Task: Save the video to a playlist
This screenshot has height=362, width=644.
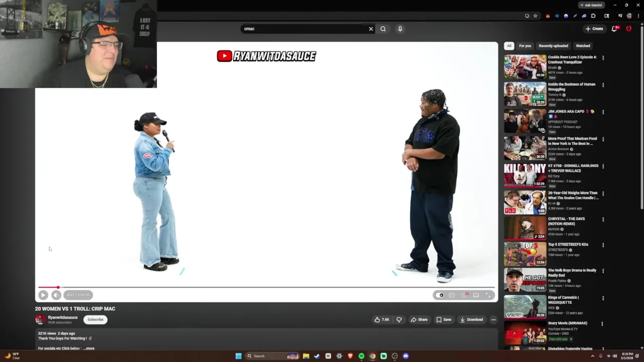Action: pos(444,320)
